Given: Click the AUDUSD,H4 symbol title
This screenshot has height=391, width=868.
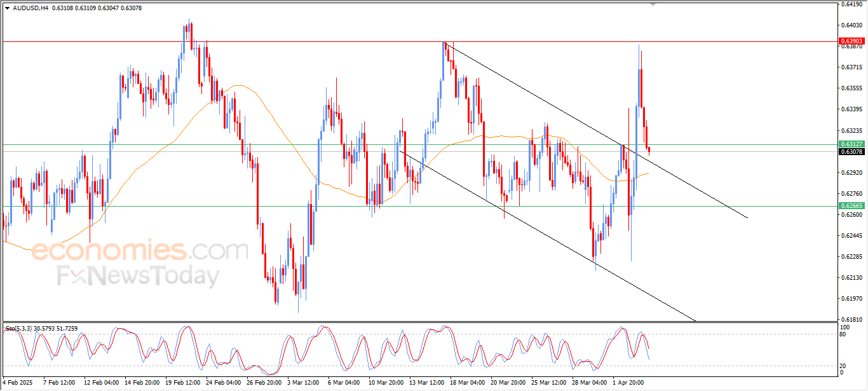Looking at the screenshot, I should pyautogui.click(x=31, y=8).
